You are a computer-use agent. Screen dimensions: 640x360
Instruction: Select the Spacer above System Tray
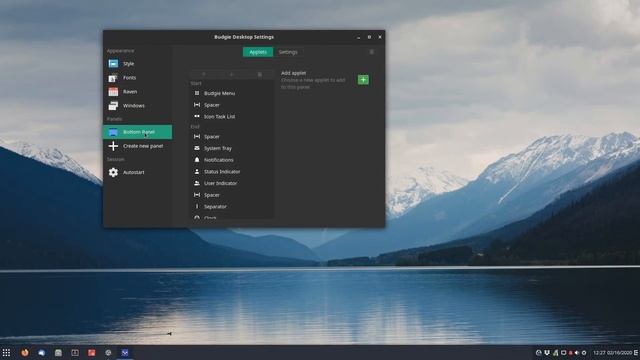click(x=232, y=137)
